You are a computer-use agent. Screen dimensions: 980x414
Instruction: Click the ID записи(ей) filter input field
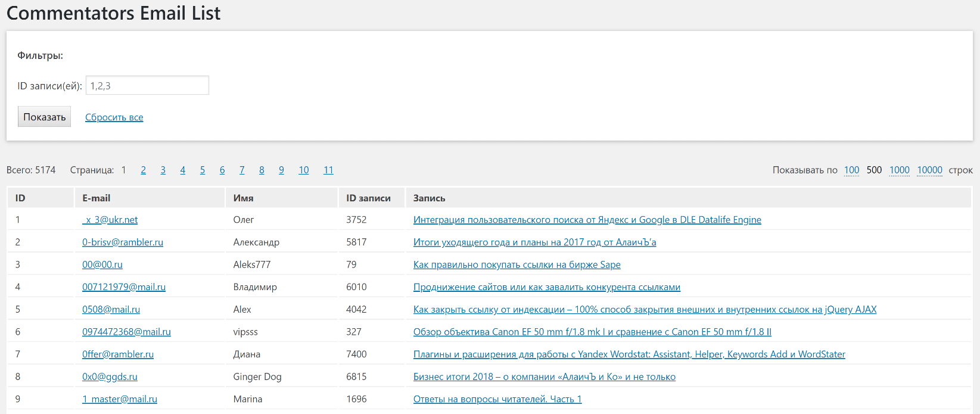(x=147, y=86)
